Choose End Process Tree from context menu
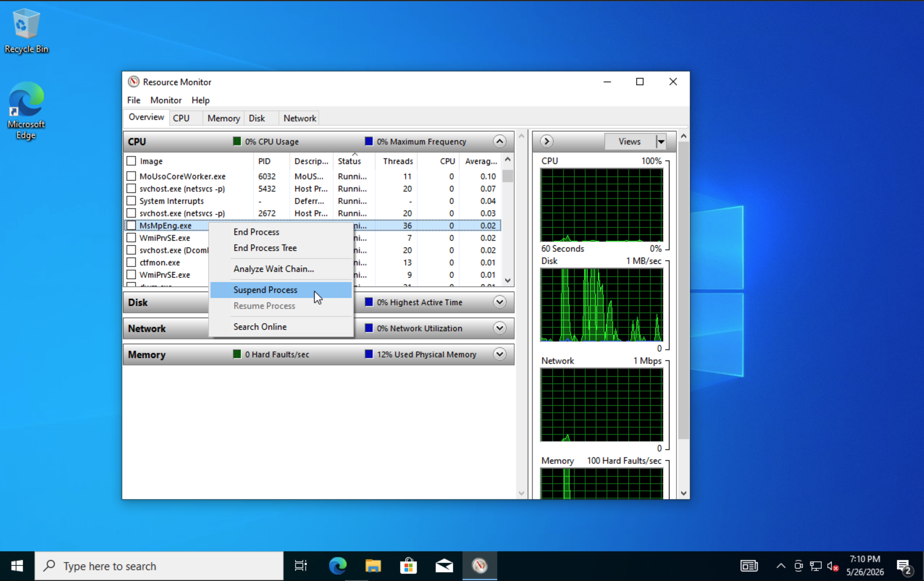 click(x=281, y=248)
